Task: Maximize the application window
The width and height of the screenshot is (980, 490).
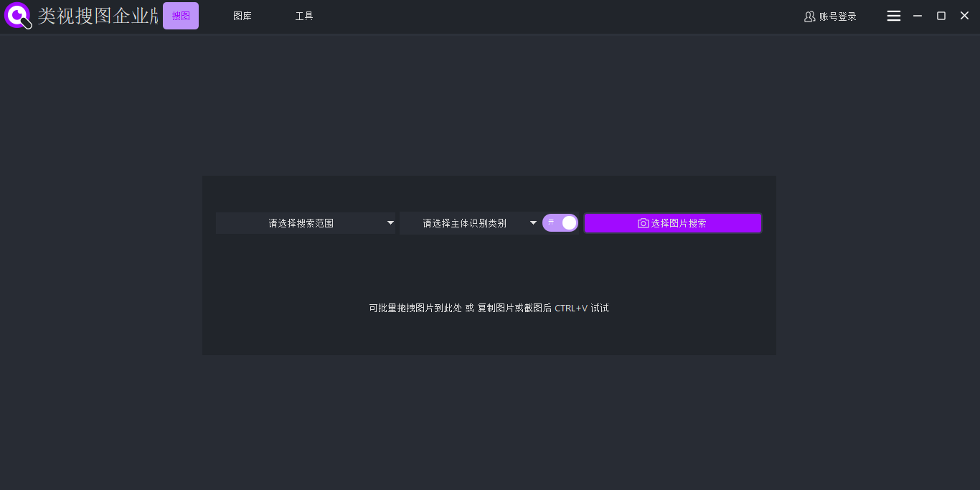Action: coord(941,16)
